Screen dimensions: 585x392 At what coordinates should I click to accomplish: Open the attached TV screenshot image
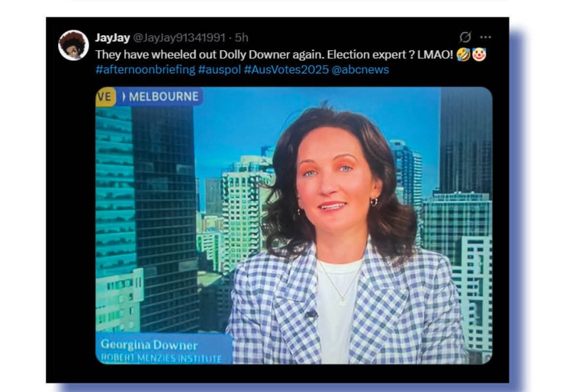(x=294, y=225)
